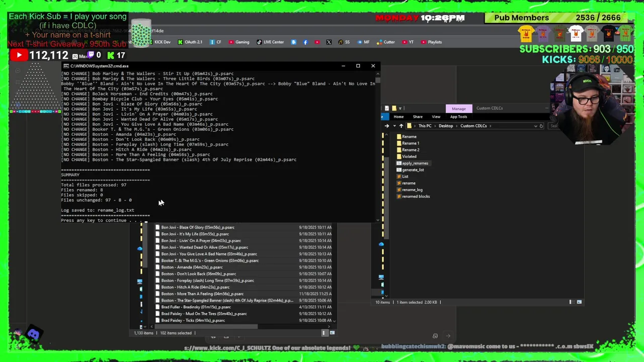Expand the chevron after Desktop breadcrumb

click(457, 126)
